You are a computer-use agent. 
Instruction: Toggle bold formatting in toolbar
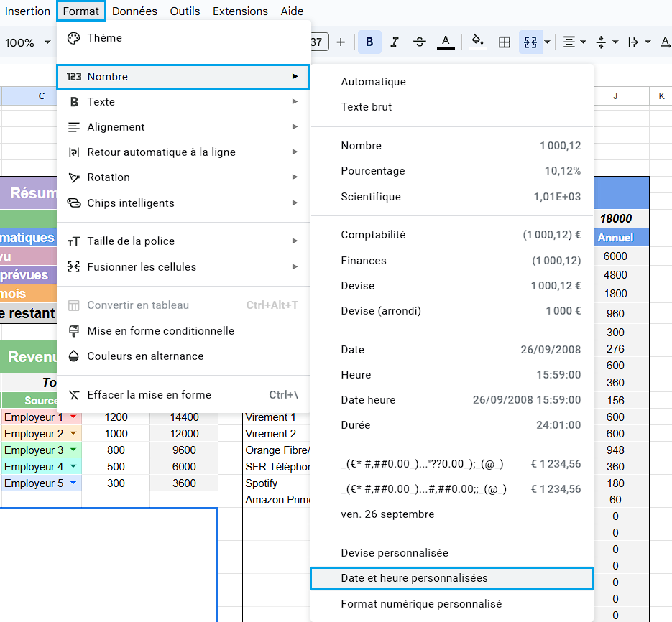pos(369,42)
